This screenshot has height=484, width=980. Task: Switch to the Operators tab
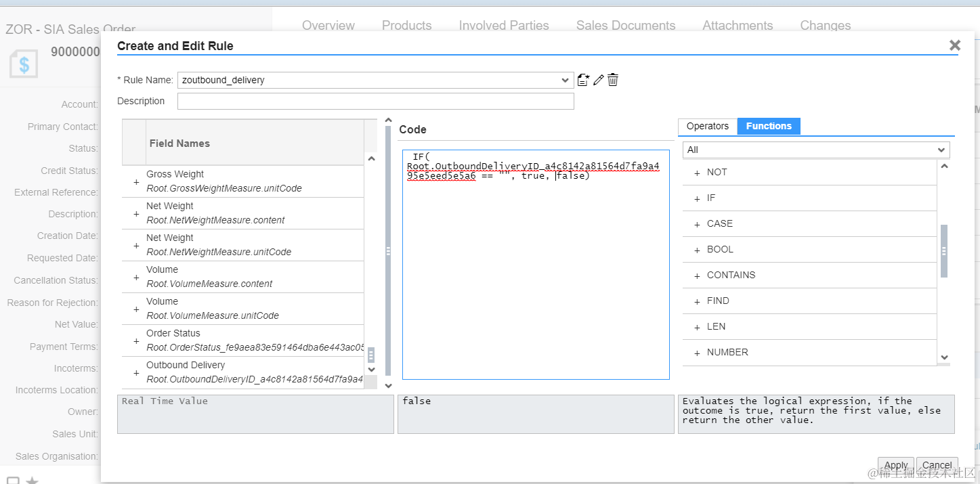[707, 126]
